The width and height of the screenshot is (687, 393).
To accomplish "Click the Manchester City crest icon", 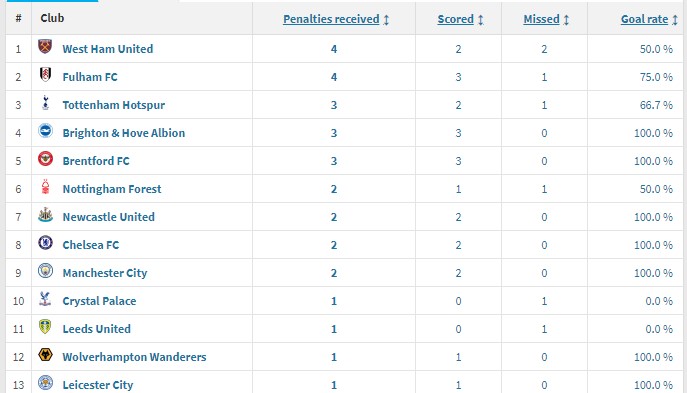I will tap(45, 271).
